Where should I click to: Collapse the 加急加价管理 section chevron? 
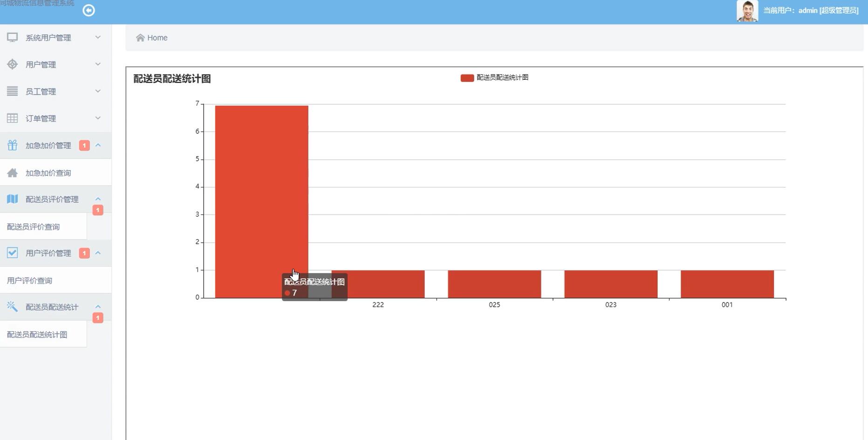[x=98, y=145]
